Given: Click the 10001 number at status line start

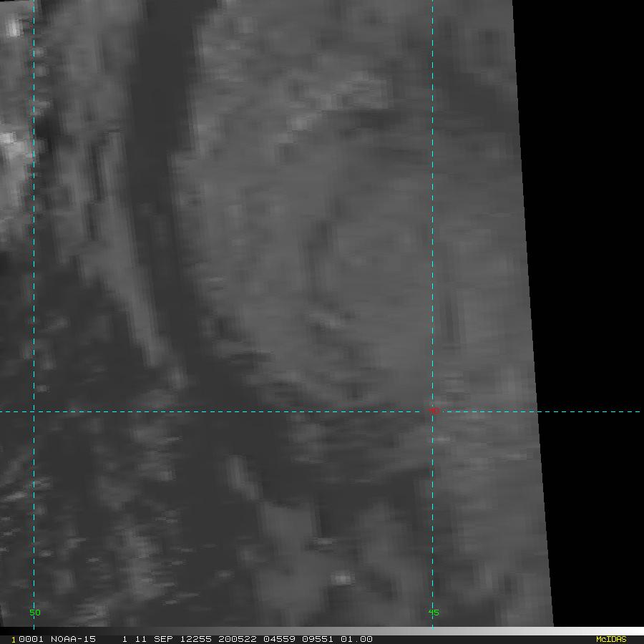Looking at the screenshot, I should tap(26, 639).
